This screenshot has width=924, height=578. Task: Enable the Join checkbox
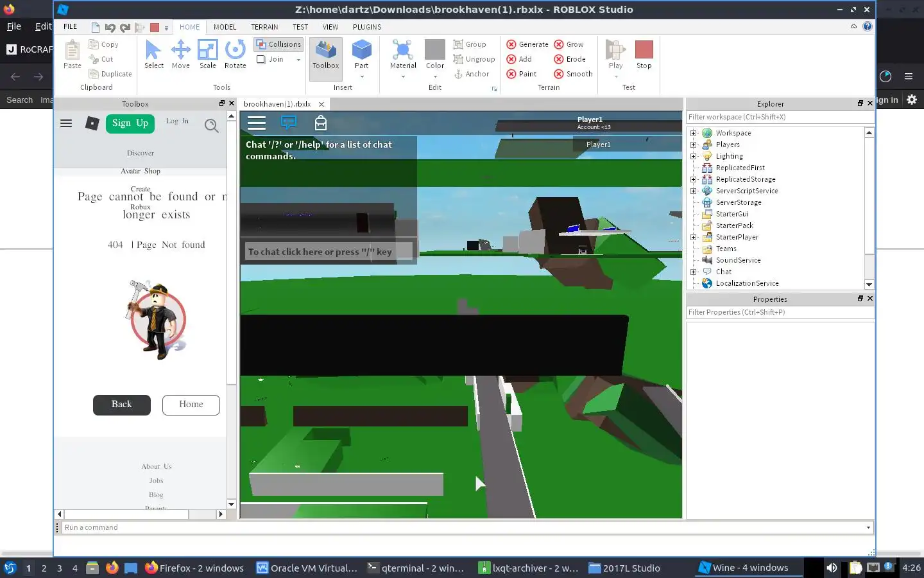(x=261, y=59)
